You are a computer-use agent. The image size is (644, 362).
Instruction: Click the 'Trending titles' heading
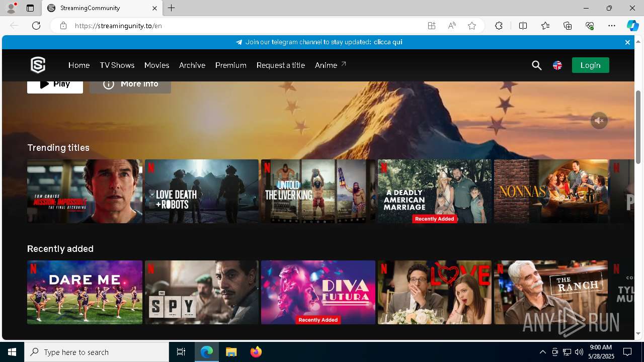(x=58, y=148)
